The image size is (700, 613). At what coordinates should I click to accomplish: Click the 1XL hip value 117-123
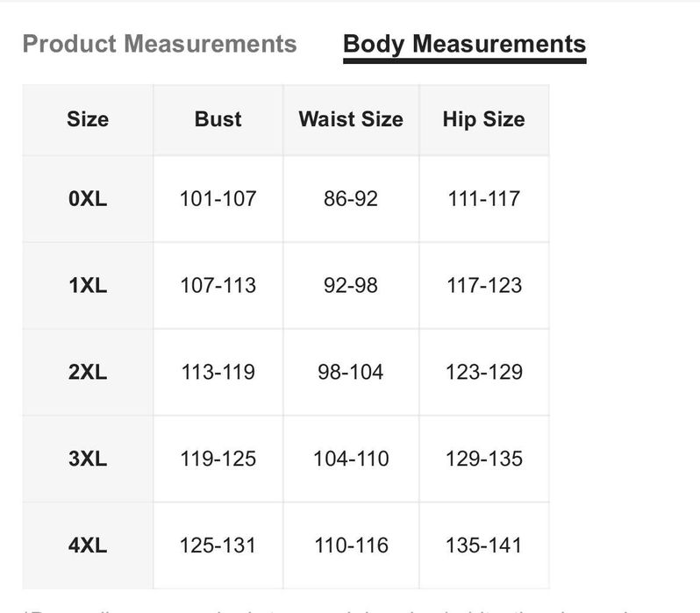(484, 285)
